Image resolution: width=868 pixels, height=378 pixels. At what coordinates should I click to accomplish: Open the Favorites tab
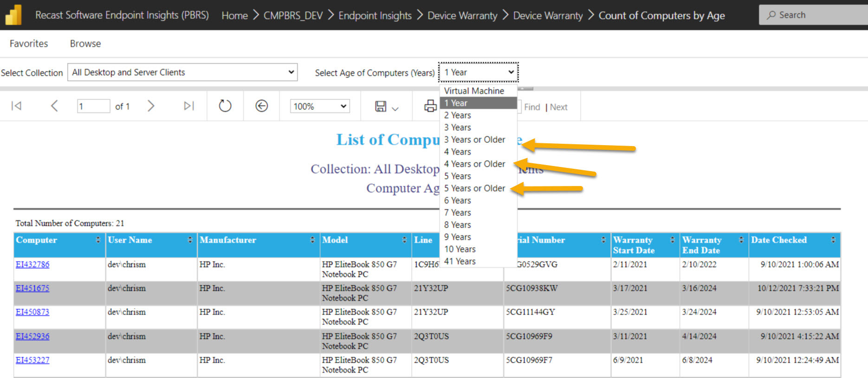tap(29, 44)
